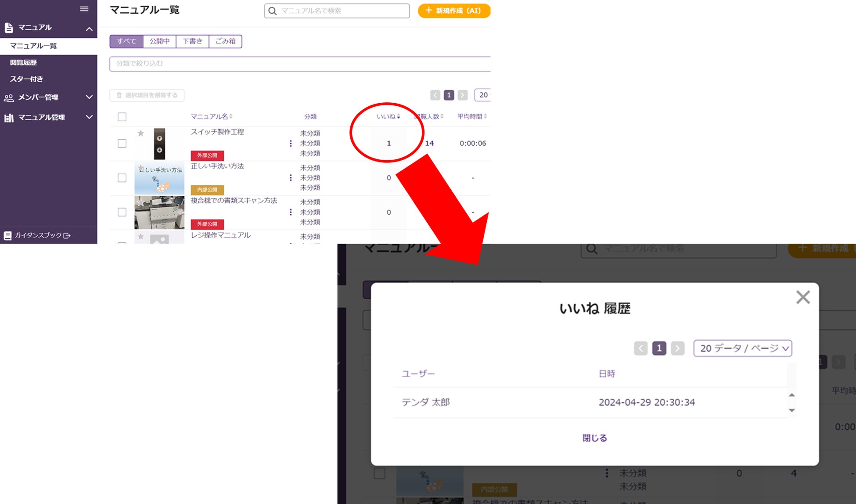
Task: Tick checkbox for 複合機での書類スキャン方法 row
Action: point(122,212)
